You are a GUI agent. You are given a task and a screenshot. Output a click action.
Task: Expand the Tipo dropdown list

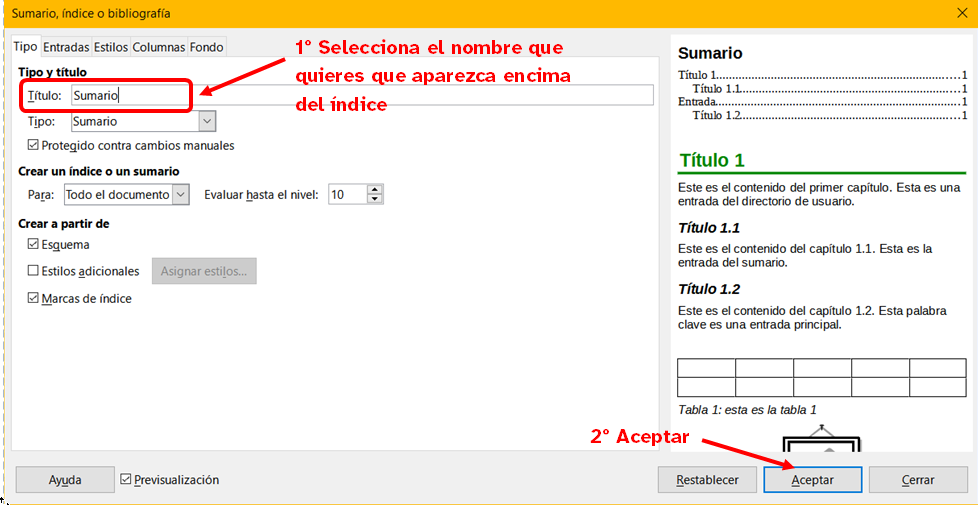pyautogui.click(x=207, y=121)
